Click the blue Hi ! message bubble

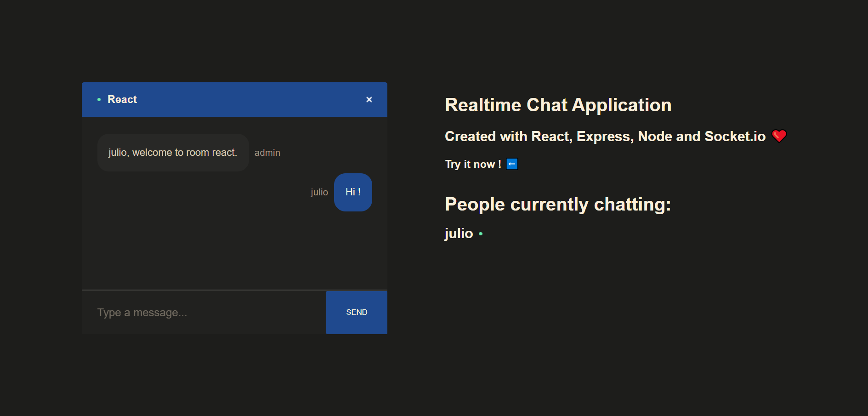[x=353, y=192]
